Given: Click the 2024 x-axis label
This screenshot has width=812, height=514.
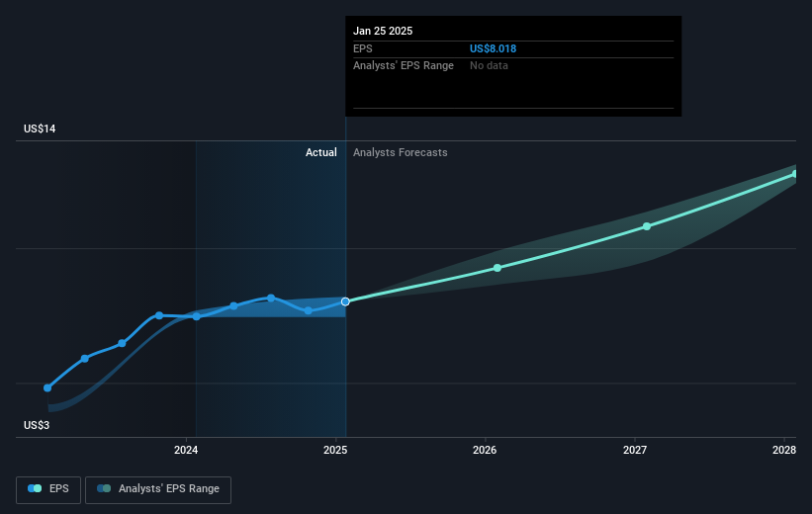Looking at the screenshot, I should [186, 450].
